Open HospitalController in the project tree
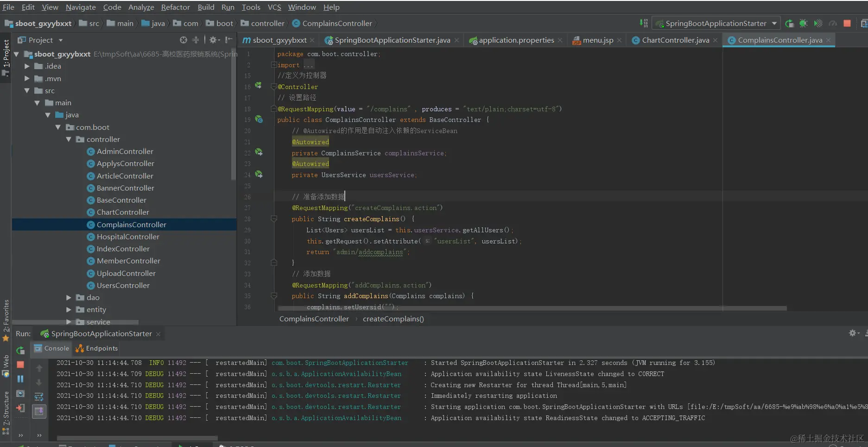868x447 pixels. [x=128, y=237]
